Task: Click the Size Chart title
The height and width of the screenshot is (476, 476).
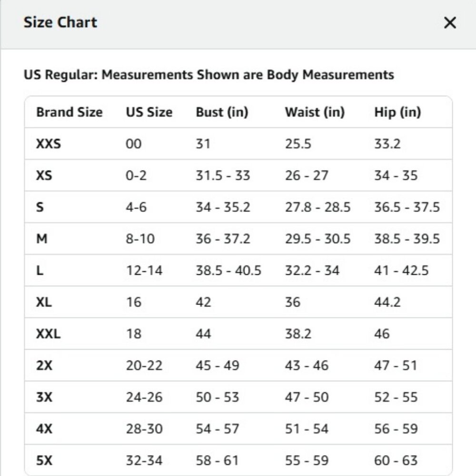Action: [60, 22]
